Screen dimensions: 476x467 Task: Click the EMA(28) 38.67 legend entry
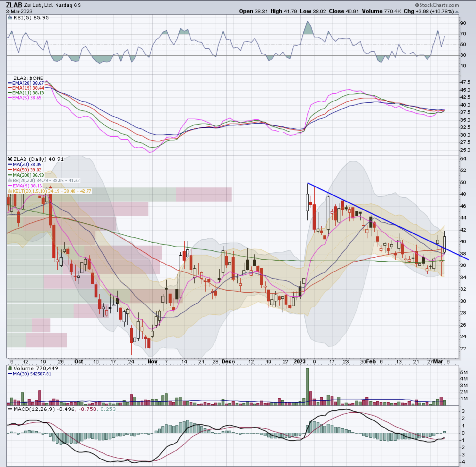[x=26, y=83]
